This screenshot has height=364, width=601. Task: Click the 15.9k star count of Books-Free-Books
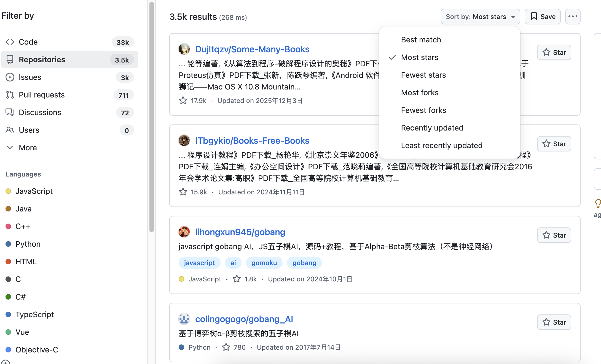[x=193, y=192]
